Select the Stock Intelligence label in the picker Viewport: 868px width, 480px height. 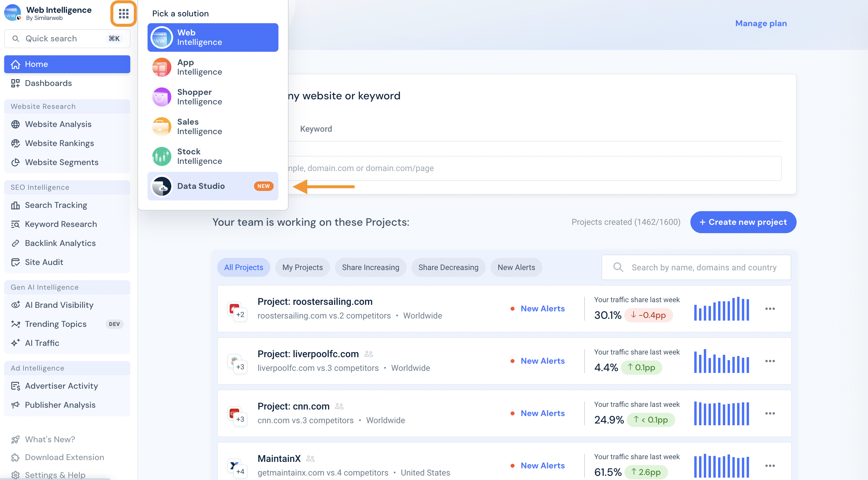pos(200,156)
